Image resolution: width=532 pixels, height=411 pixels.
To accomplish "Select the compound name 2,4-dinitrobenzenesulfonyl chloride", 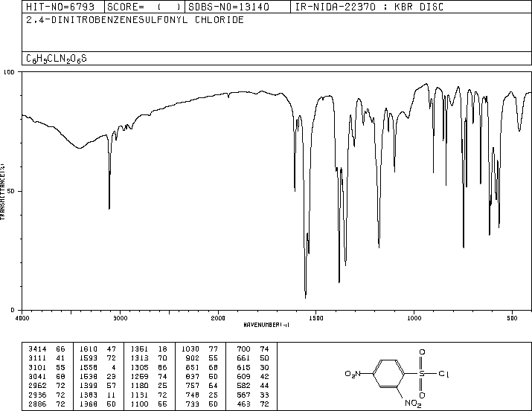I will click(135, 20).
